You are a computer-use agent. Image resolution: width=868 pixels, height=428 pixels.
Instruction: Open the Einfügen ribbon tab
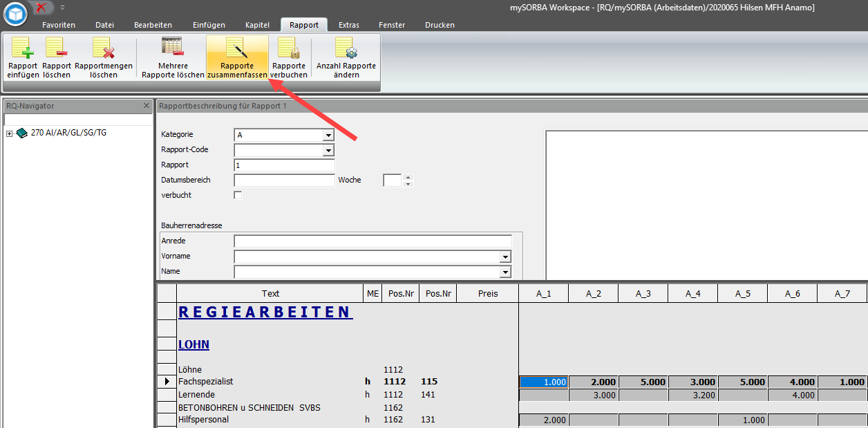[x=209, y=25]
